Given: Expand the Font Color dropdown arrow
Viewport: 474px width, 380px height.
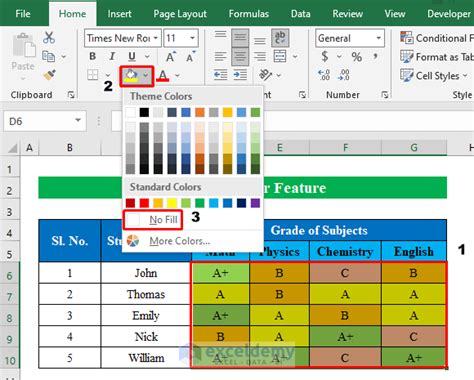Looking at the screenshot, I should pos(177,76).
